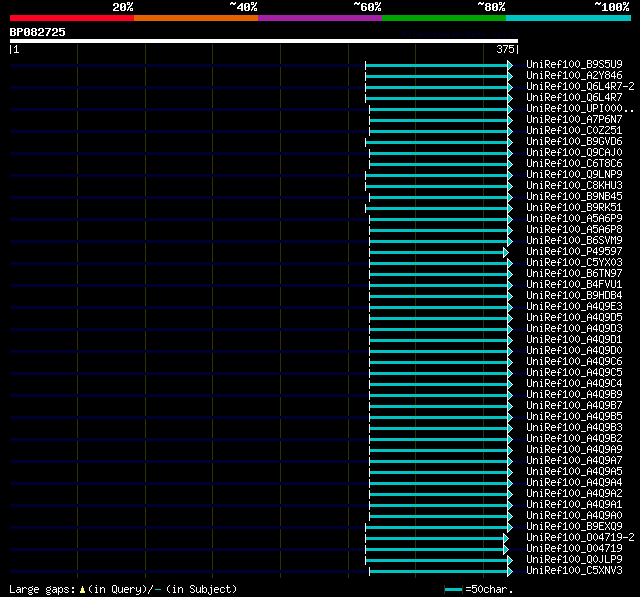Open hit UniRef100_A4Q9C5
The height and width of the screenshot is (597, 640).
tap(574, 373)
